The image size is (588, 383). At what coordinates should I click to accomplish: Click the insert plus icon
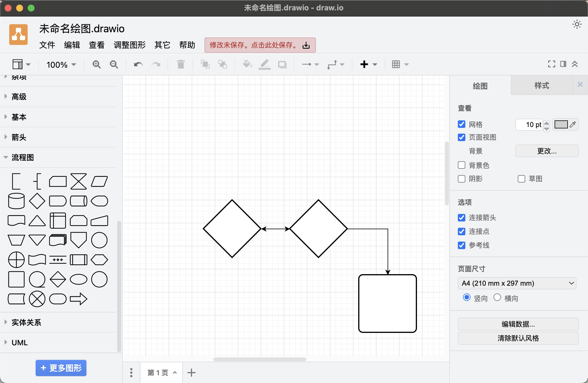[x=364, y=65]
